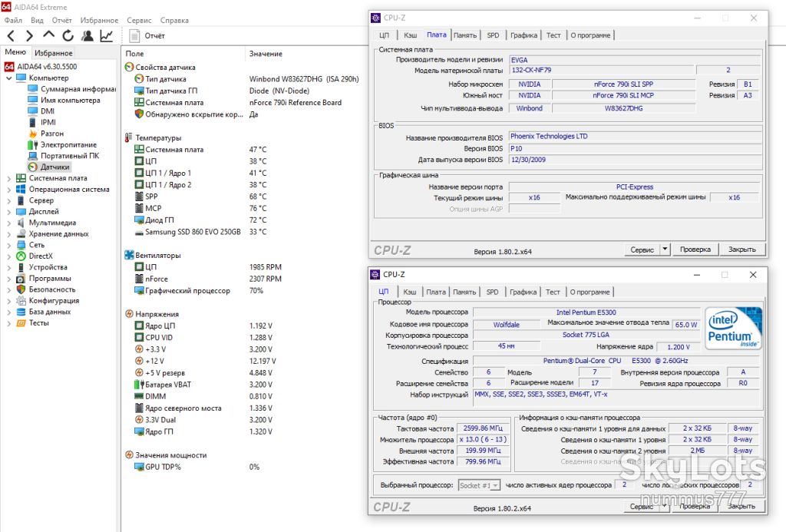Collapse the Компьютер tree node
This screenshot has height=532, width=786.
(x=9, y=78)
